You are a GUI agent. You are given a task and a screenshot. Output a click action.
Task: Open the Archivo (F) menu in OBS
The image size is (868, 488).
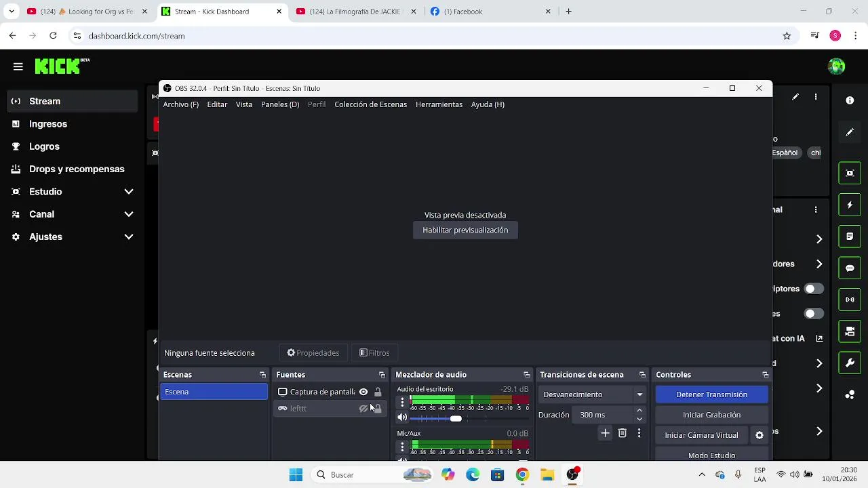(x=181, y=104)
